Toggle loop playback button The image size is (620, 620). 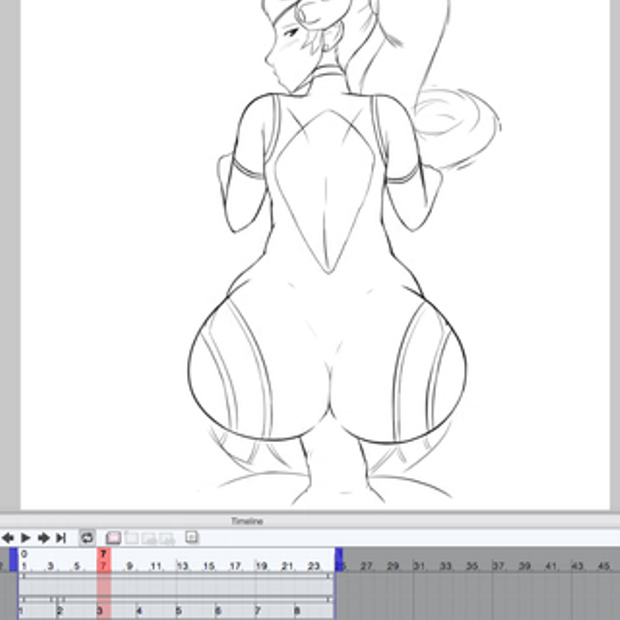click(87, 538)
